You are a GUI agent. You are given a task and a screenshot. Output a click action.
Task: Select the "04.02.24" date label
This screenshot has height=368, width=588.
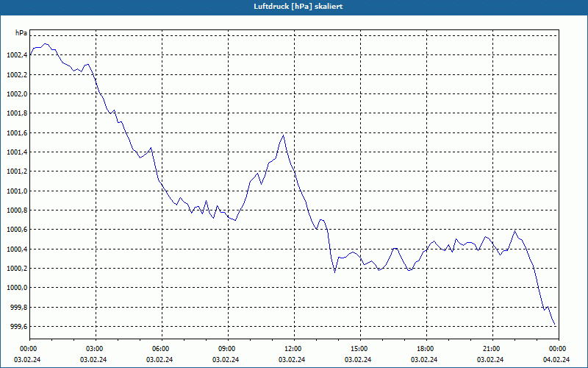point(556,359)
